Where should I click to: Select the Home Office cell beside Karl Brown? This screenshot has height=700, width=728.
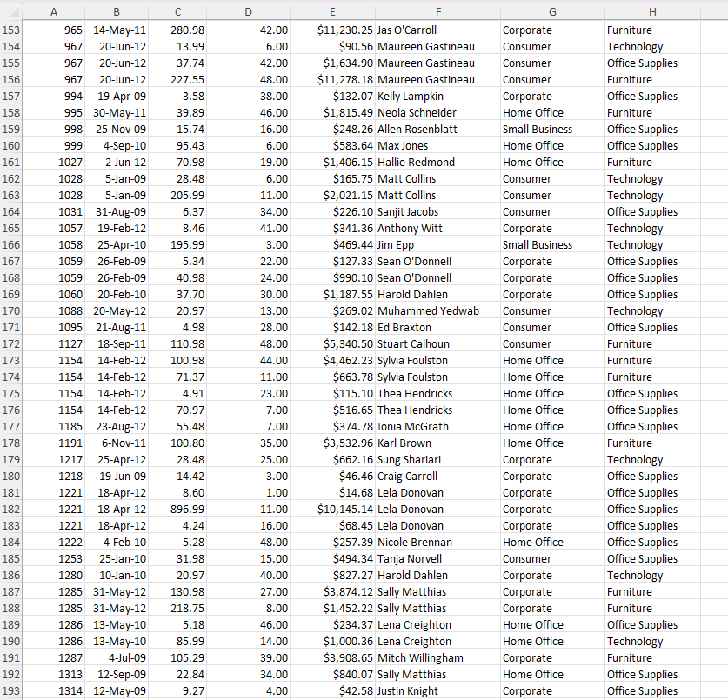pos(551,443)
